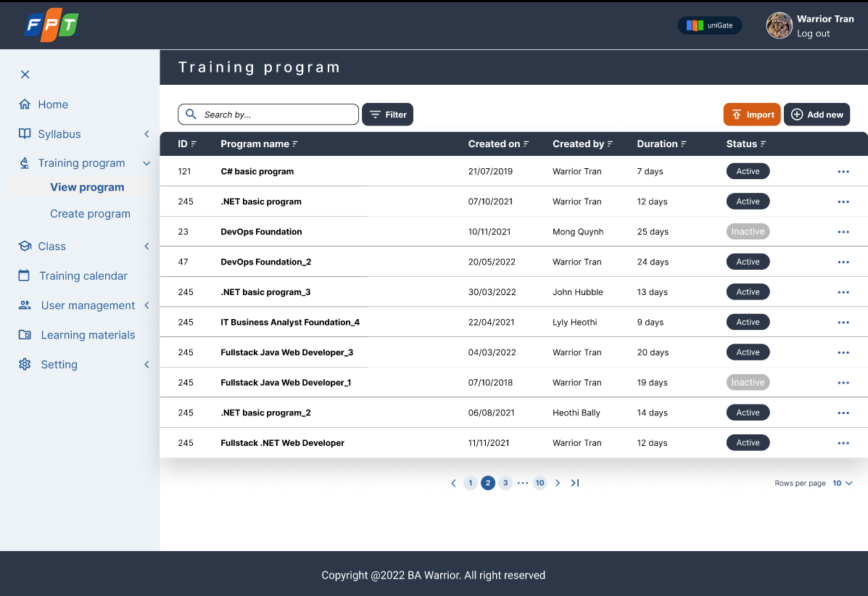Click the IT Business Analyst Foundation_4 name

[290, 322]
